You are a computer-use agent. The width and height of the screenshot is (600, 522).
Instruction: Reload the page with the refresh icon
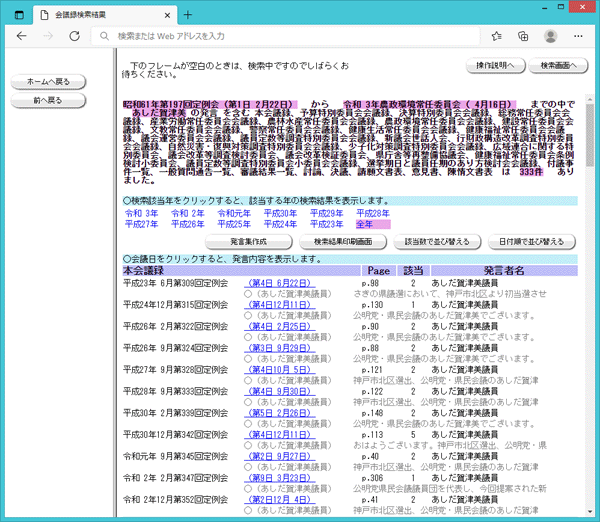[x=74, y=36]
